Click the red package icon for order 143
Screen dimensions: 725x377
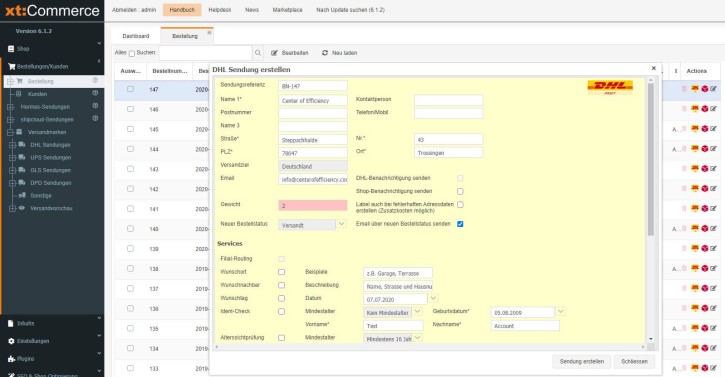coord(704,168)
